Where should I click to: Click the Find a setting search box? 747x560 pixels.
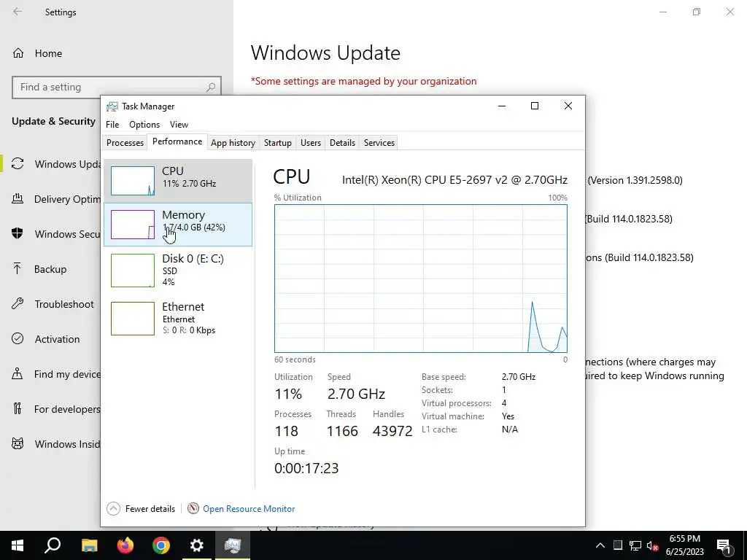click(116, 87)
